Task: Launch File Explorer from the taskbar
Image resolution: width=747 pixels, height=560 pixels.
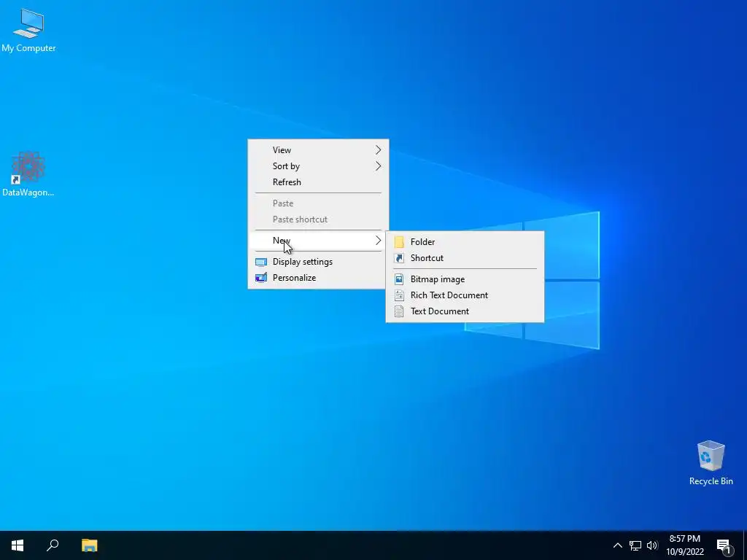Action: (x=89, y=545)
